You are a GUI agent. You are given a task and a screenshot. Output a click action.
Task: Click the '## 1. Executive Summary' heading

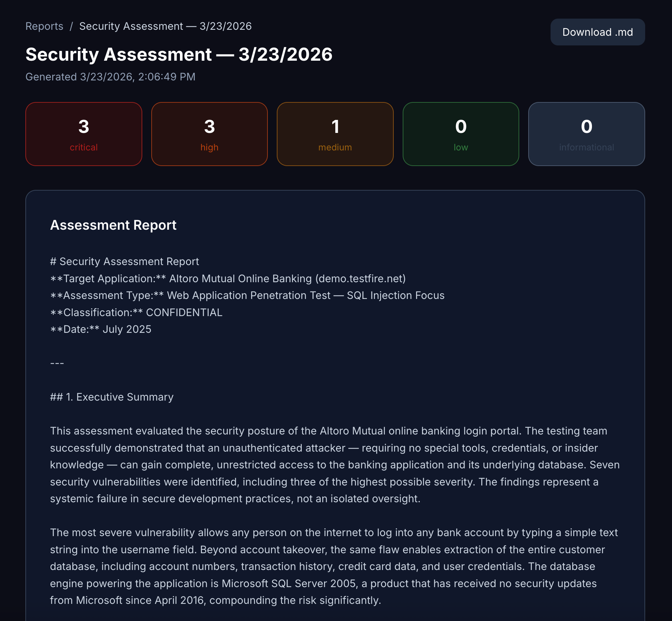(112, 397)
